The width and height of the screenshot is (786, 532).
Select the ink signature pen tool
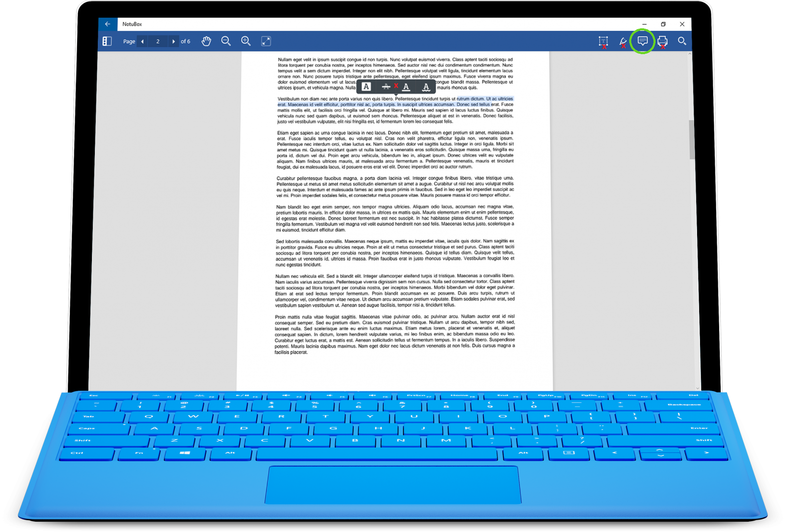[x=623, y=42]
